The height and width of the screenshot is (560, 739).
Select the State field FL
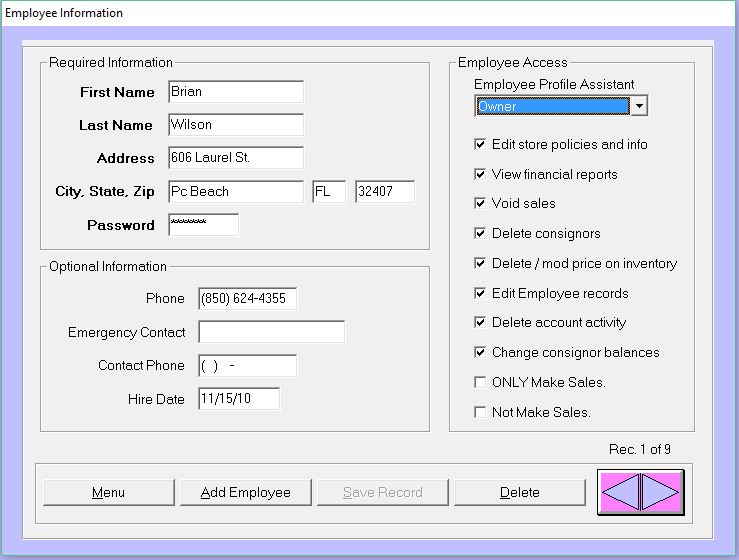(329, 191)
